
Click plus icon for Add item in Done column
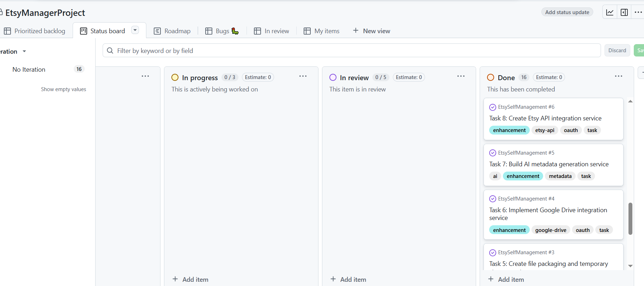coord(491,279)
